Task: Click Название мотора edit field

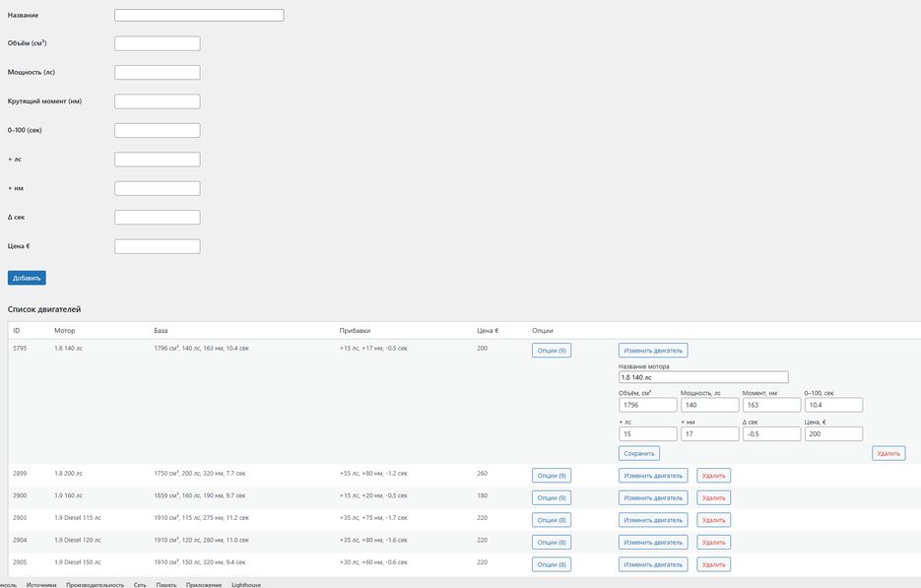Action: point(703,377)
